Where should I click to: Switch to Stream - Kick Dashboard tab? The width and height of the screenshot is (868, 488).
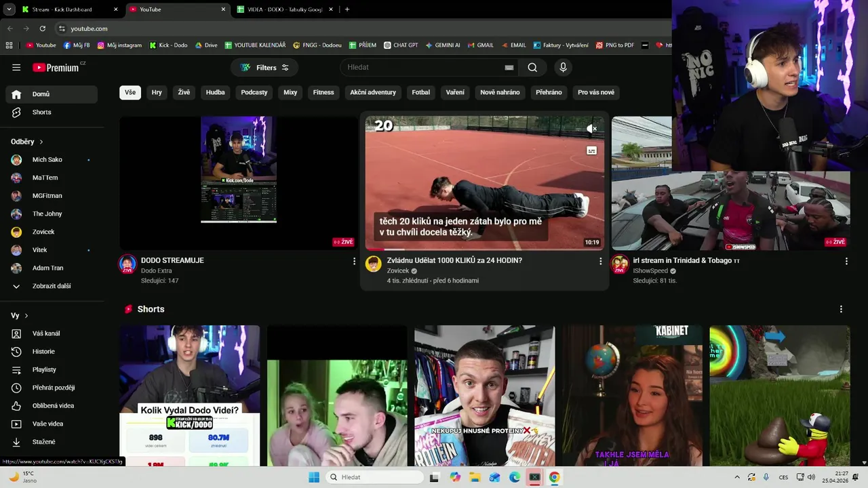click(68, 9)
